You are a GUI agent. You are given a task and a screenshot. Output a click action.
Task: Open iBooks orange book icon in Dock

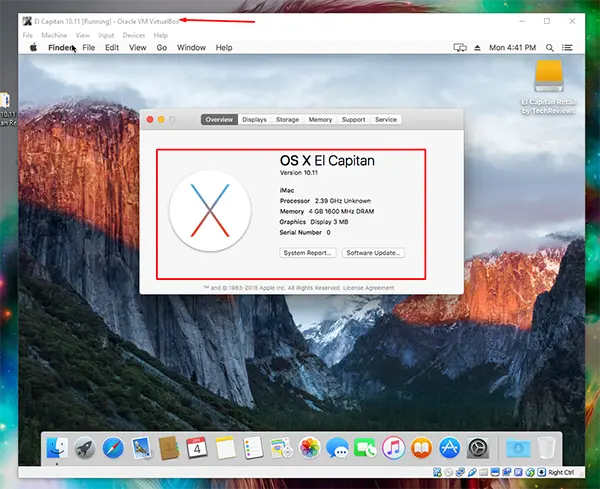421,448
